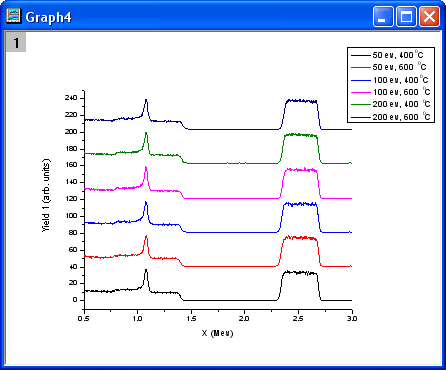The image size is (446, 370).
Task: Click green line sample in legend
Action: point(361,105)
